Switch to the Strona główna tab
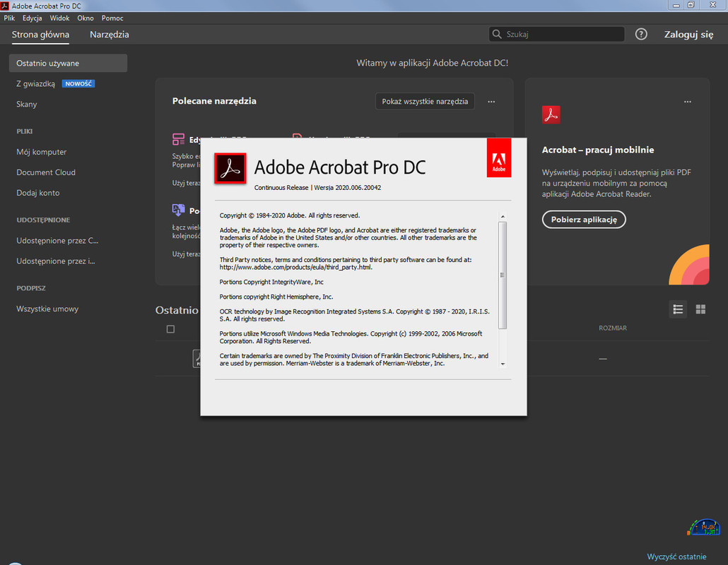This screenshot has width=728, height=565. click(40, 35)
